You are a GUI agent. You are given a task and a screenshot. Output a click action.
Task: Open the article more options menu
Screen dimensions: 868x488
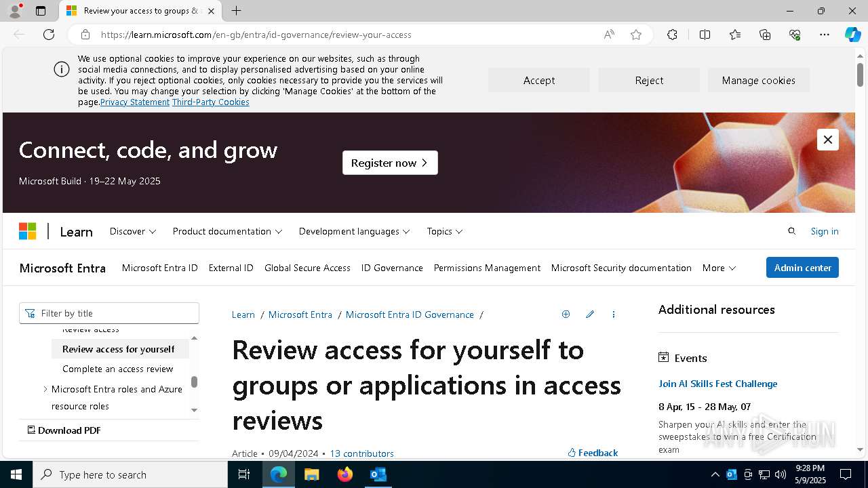click(614, 314)
